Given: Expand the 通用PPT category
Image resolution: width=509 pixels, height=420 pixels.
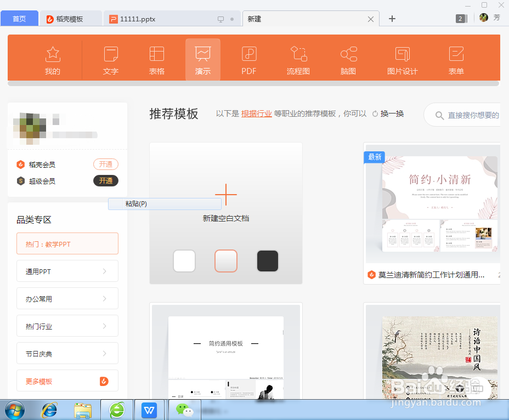Looking at the screenshot, I should pyautogui.click(x=67, y=271).
